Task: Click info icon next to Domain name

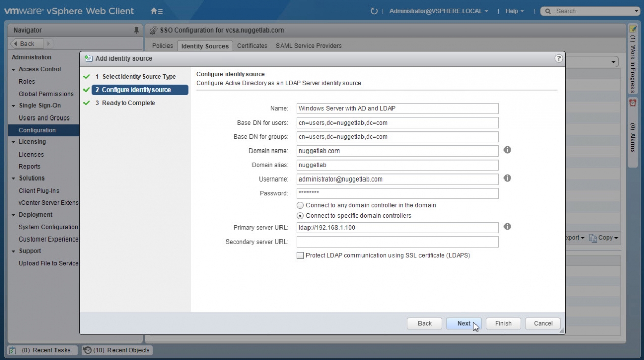Action: coord(507,150)
